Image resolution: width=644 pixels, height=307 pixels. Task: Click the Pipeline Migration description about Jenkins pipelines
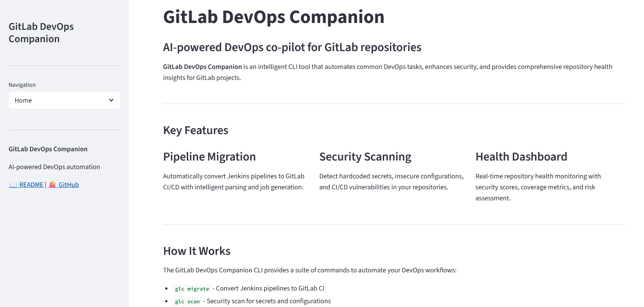[234, 181]
